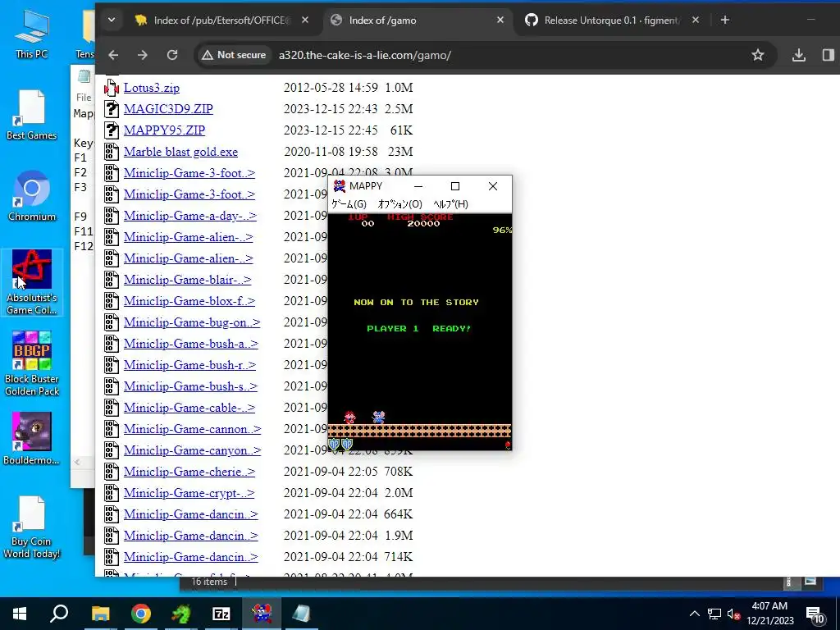Click MAPPY window title icon

339,186
